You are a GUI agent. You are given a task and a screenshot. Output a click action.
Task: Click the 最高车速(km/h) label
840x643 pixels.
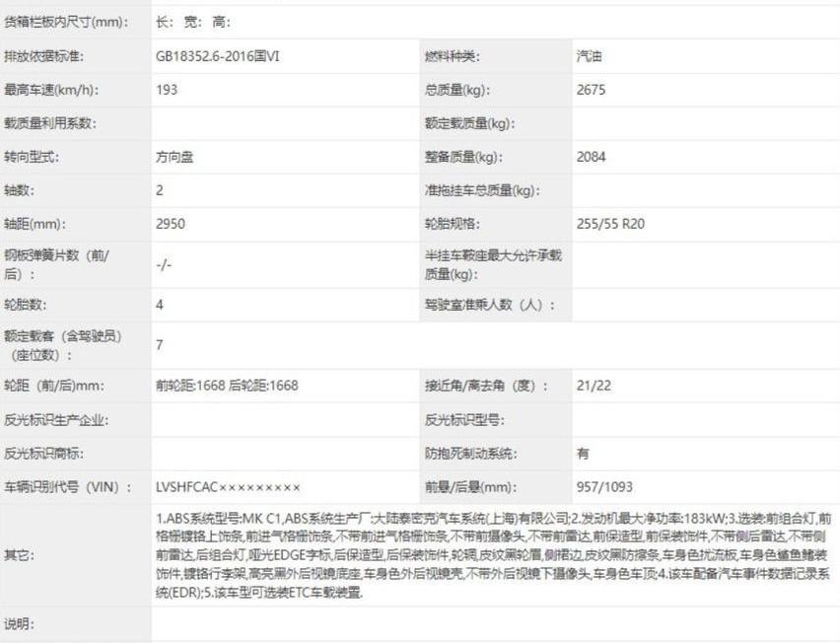(x=51, y=90)
